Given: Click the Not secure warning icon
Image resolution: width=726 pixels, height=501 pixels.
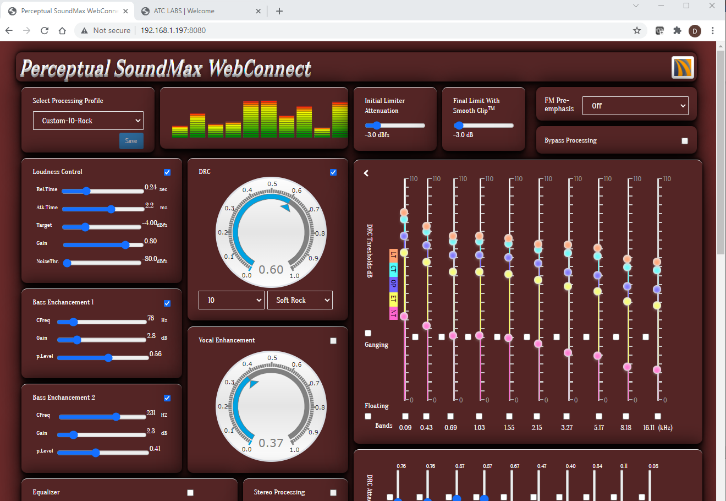Looking at the screenshot, I should [x=84, y=31].
